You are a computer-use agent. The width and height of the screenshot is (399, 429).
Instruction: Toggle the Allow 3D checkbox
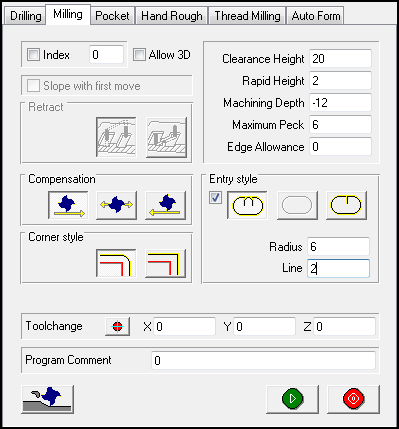(139, 55)
